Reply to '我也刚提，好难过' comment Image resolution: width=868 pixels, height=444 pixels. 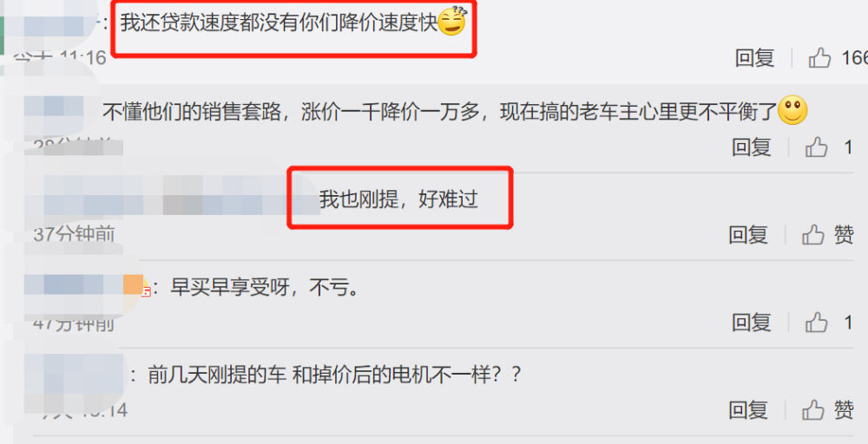pos(748,236)
